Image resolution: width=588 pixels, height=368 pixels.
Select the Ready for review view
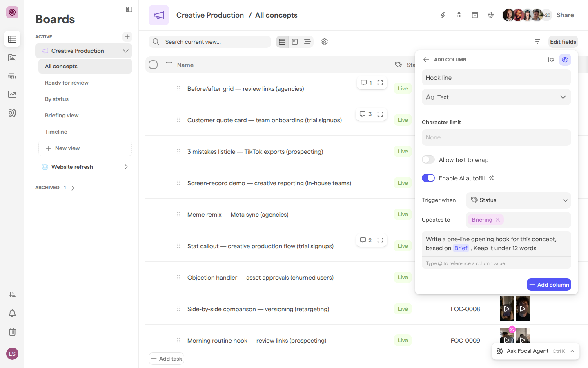[x=85, y=83]
